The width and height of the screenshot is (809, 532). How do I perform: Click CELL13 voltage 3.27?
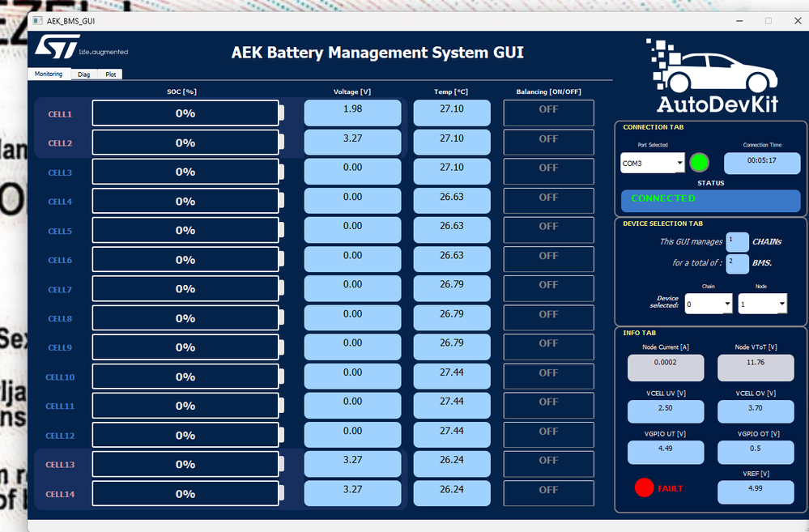click(352, 464)
